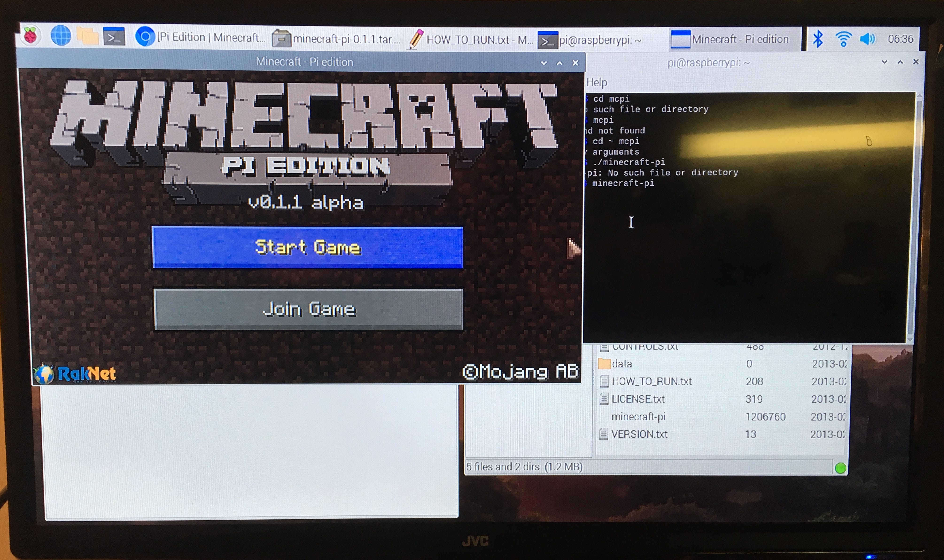Open the terminal Help menu
This screenshot has height=560, width=944.
597,82
